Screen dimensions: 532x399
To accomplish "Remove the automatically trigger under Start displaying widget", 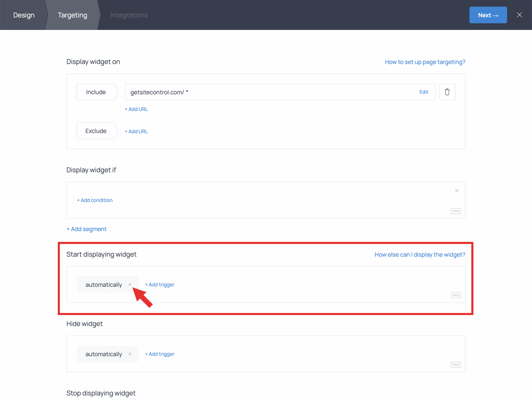I will (x=130, y=285).
